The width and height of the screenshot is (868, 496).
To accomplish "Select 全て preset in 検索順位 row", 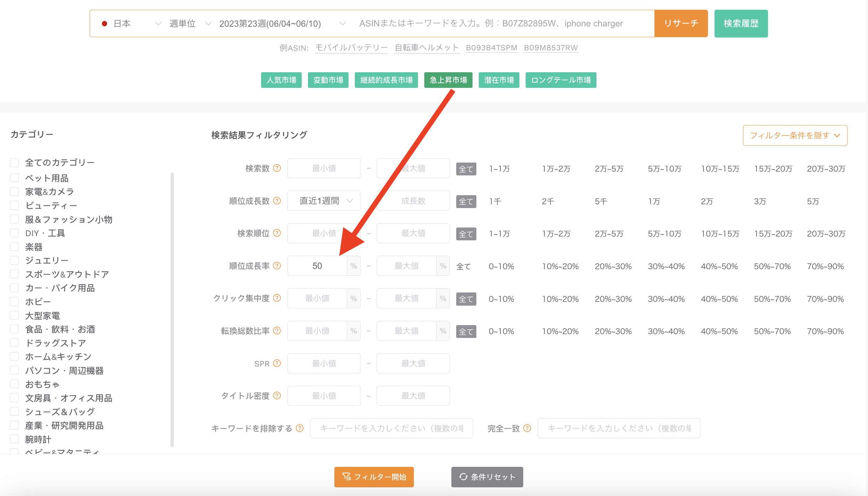I will coord(466,234).
